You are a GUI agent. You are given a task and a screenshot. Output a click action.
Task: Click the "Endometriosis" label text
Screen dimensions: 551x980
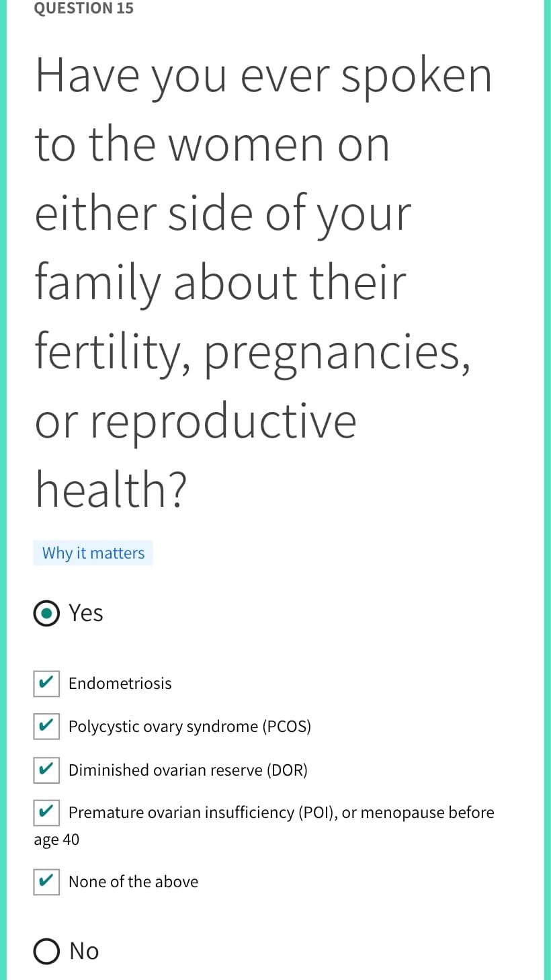(x=120, y=684)
